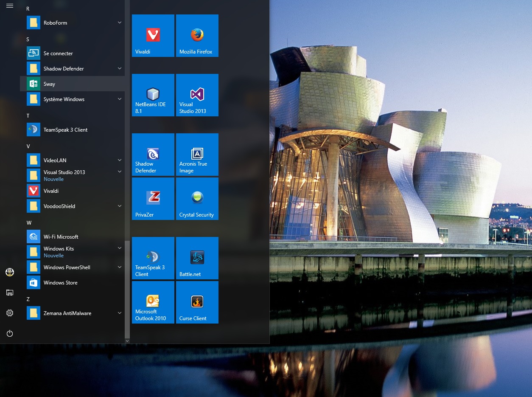Select Windows Store in app list
Viewport: 532px width, 397px height.
(x=60, y=282)
